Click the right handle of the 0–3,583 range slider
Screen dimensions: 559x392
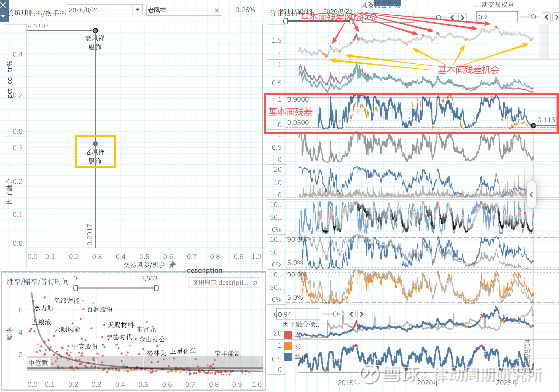pyautogui.click(x=157, y=288)
